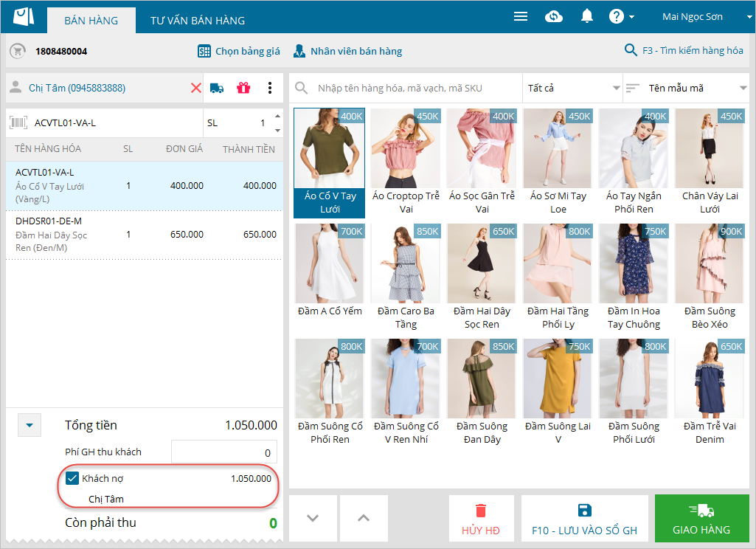Screen dimensions: 756x549
Task: Uncheck the Khách nợ checkbox
Action: point(72,478)
